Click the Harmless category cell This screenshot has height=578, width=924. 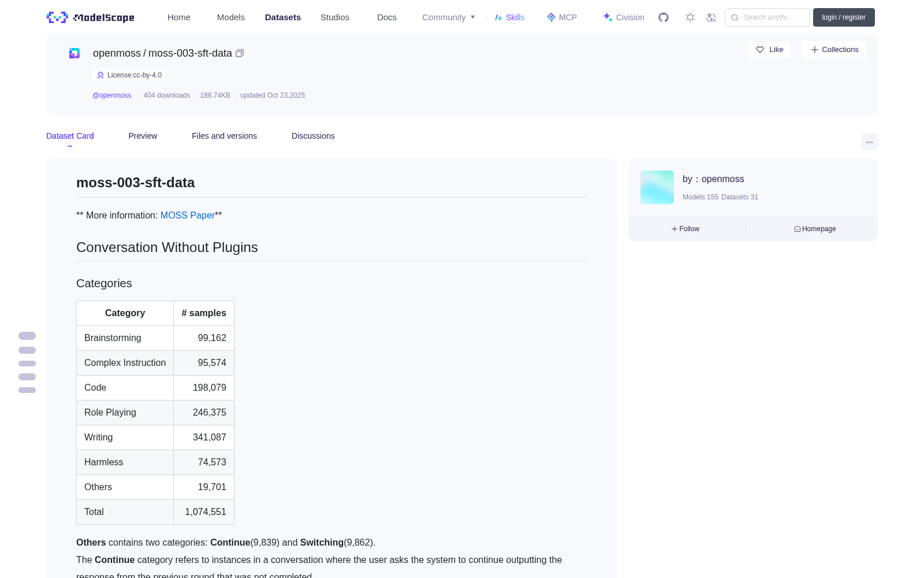(125, 462)
